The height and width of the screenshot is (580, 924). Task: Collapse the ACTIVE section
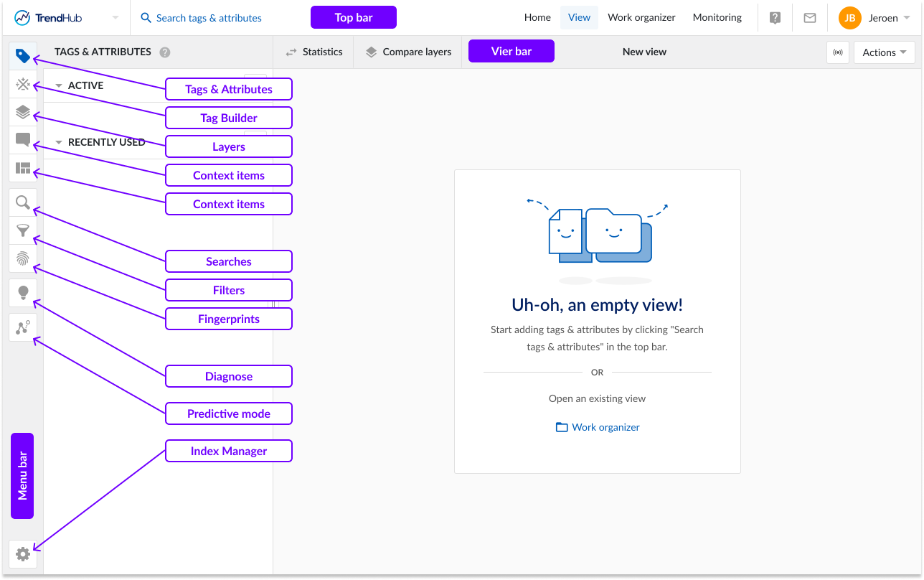coord(60,85)
